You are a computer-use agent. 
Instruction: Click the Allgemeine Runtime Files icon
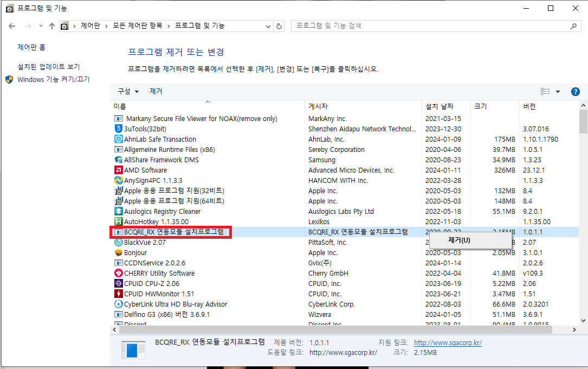point(119,149)
